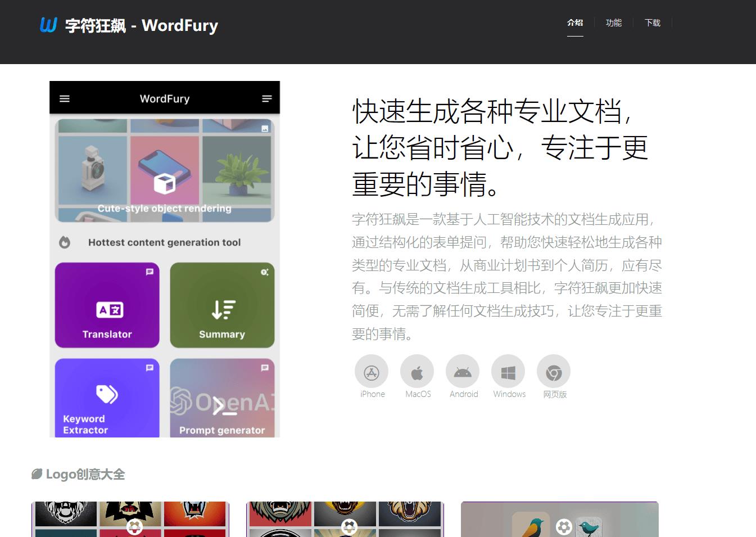756x537 pixels.
Task: Open the Cute-style object rendering card
Action: pos(164,169)
